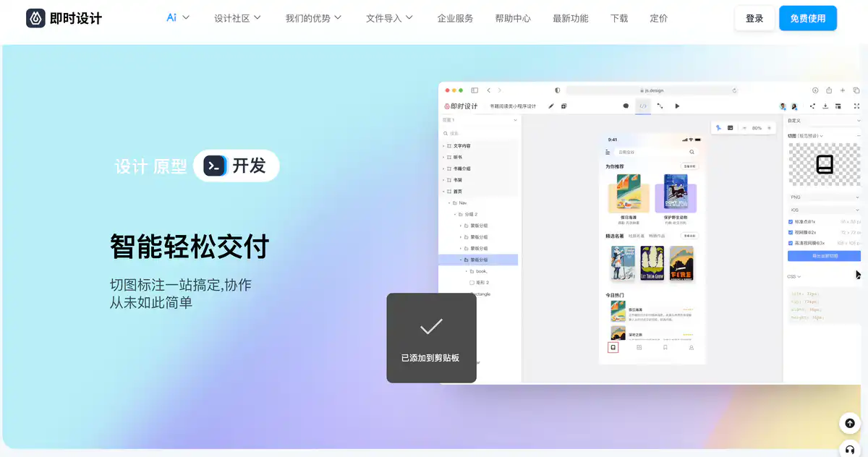
Task: Click the js.design address bar
Action: coord(652,90)
